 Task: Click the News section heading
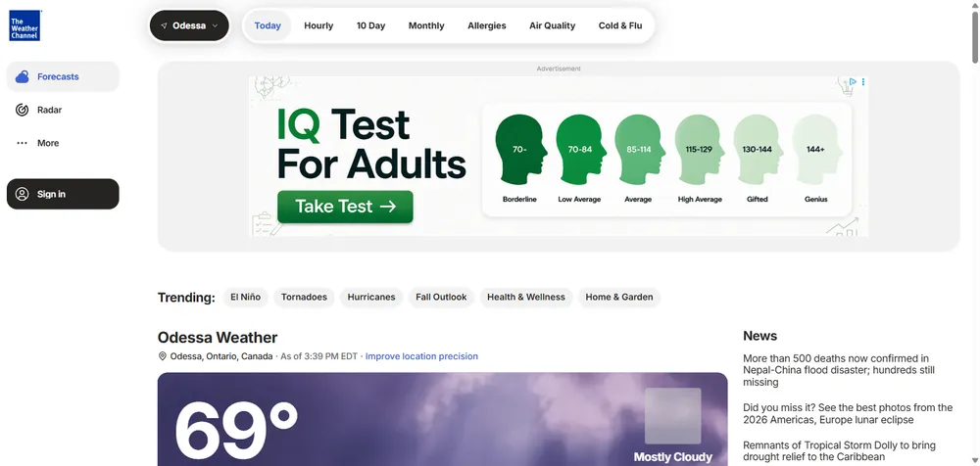760,336
